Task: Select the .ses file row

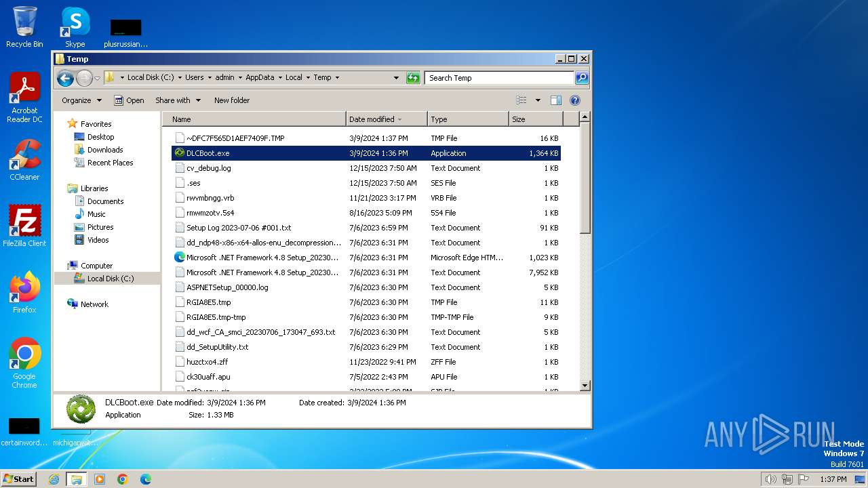Action: click(366, 183)
